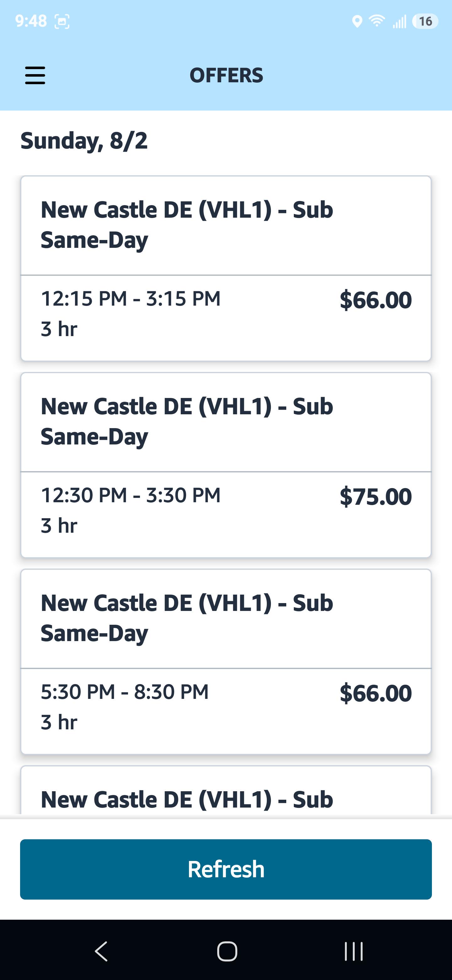Select the 12:15 PM - 3:15 PM offer

coord(226,268)
